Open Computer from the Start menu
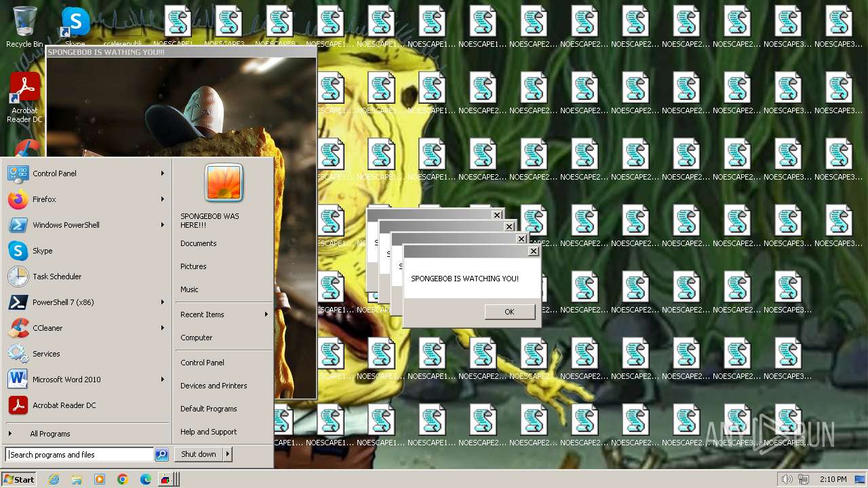The width and height of the screenshot is (868, 488). coord(223,338)
